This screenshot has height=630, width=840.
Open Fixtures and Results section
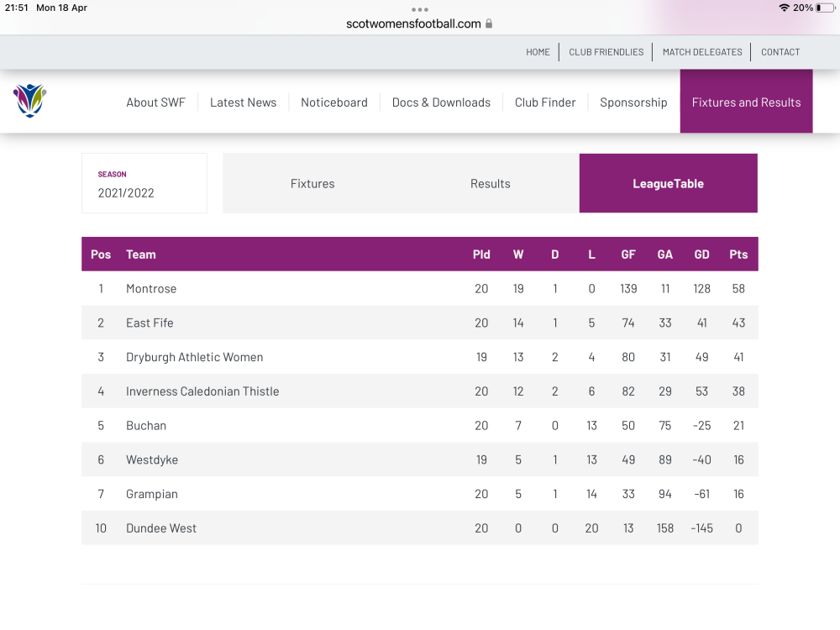point(746,102)
